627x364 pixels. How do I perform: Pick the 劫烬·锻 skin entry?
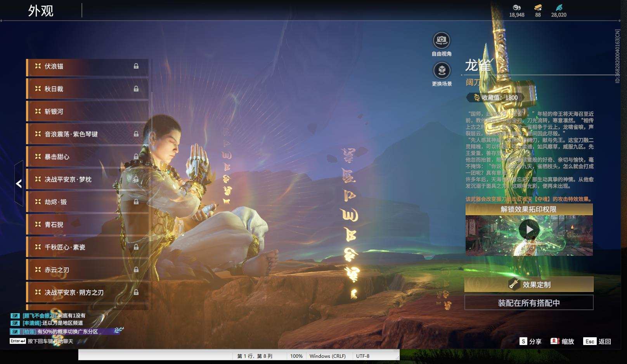click(x=87, y=202)
